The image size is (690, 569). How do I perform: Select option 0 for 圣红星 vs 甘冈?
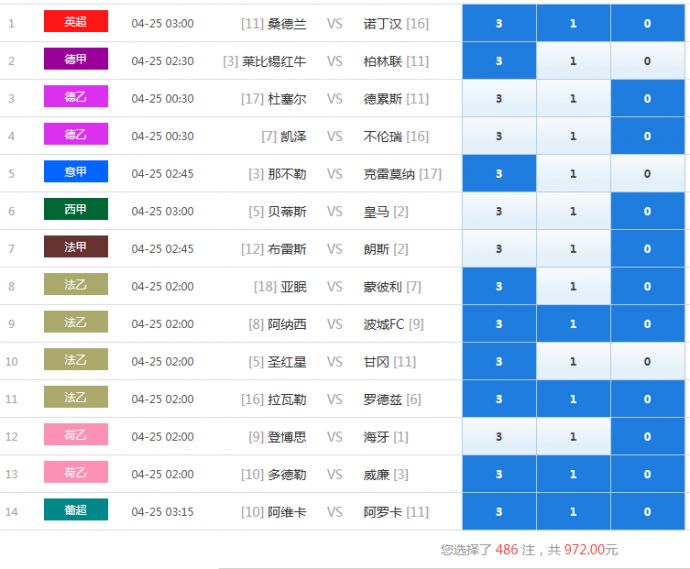coord(647,361)
